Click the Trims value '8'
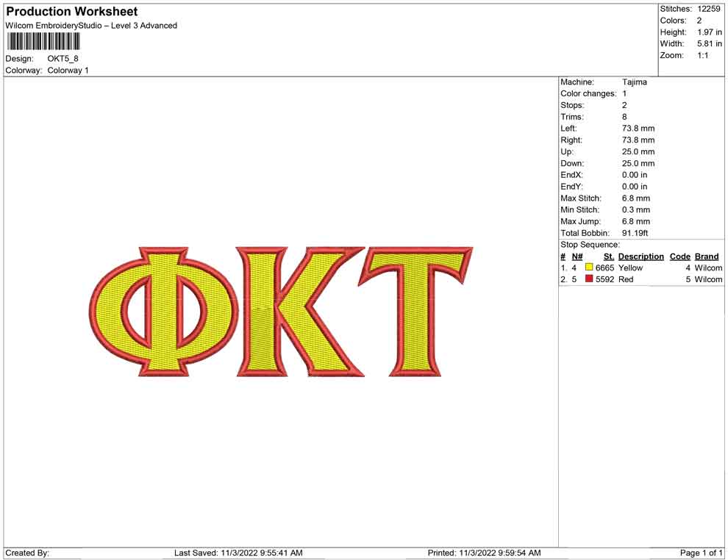Viewport: 728px width, 560px height. point(624,116)
